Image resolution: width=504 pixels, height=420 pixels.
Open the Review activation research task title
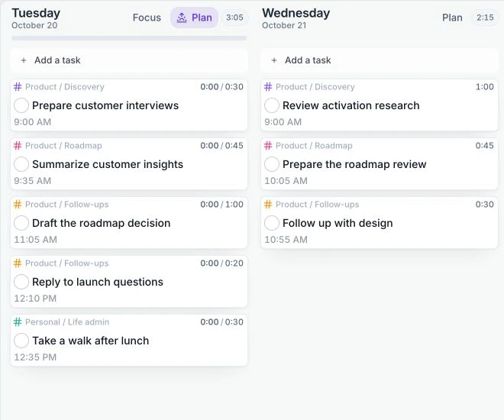(x=351, y=105)
